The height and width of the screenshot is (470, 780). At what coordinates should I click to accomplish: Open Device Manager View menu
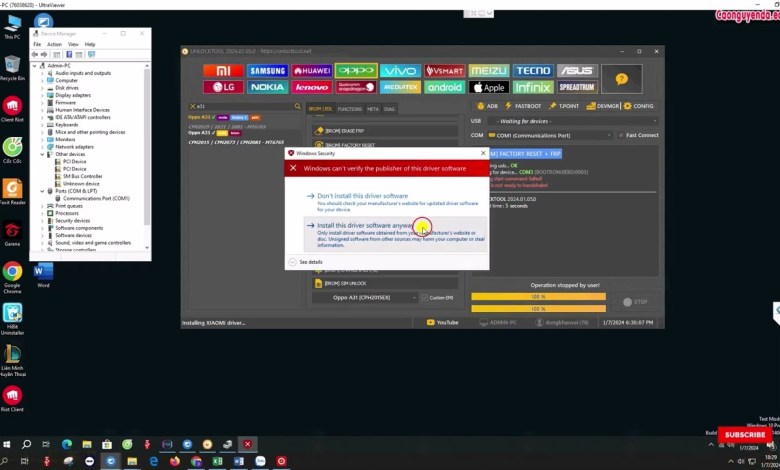tap(73, 44)
